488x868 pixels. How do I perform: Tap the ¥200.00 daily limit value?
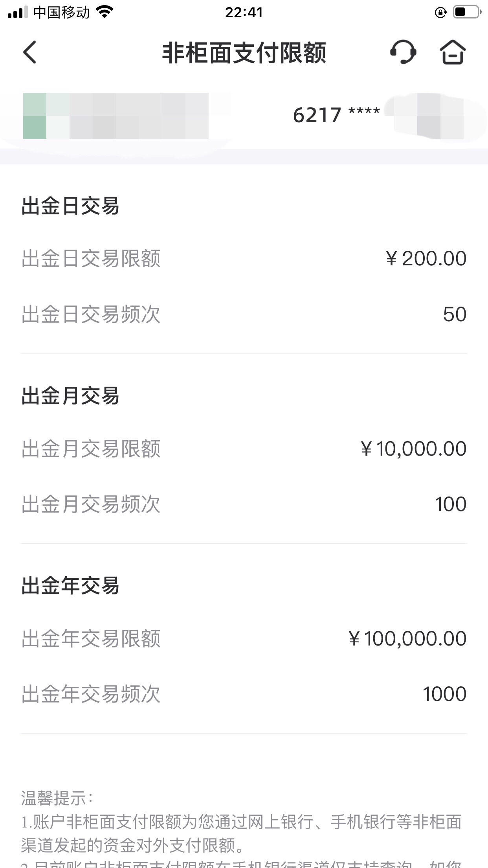point(426,259)
